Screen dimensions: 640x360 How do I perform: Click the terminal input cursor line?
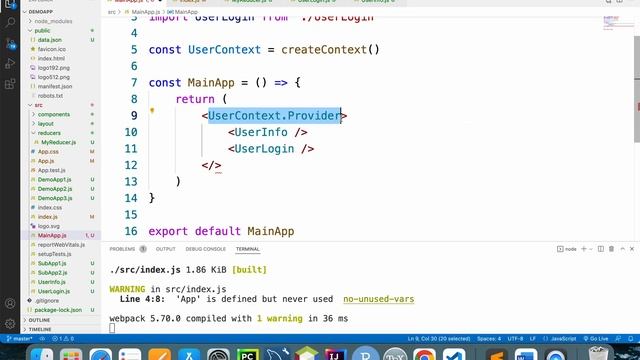(112, 328)
